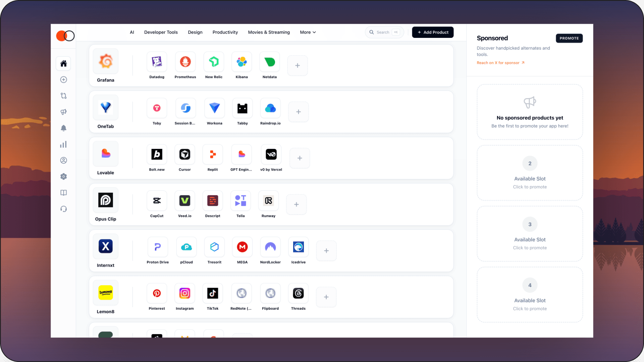Open the Grafana product icon
Screen dimensions: 644x362
(106, 61)
